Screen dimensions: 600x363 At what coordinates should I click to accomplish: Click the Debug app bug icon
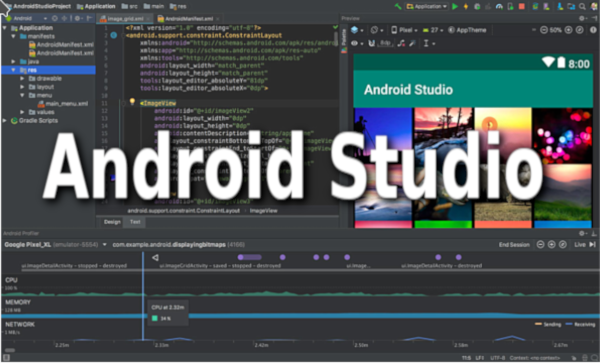(477, 7)
